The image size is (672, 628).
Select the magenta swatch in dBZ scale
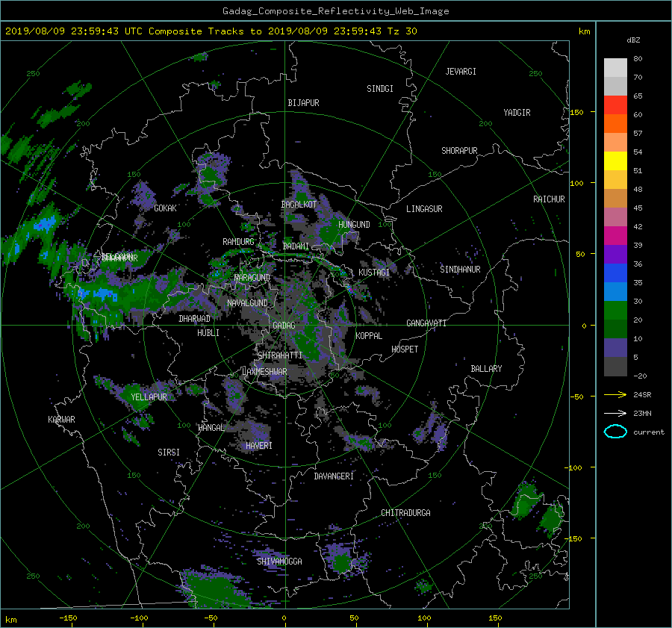point(615,235)
